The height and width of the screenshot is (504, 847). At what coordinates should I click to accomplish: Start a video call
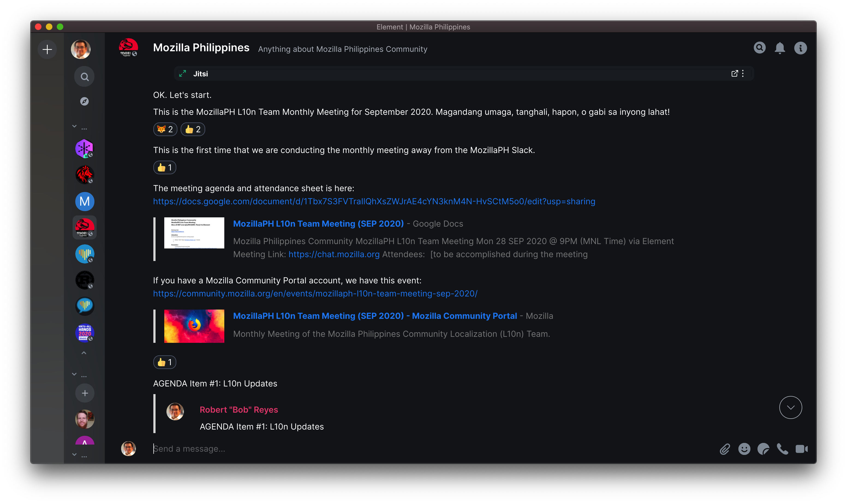[801, 449]
